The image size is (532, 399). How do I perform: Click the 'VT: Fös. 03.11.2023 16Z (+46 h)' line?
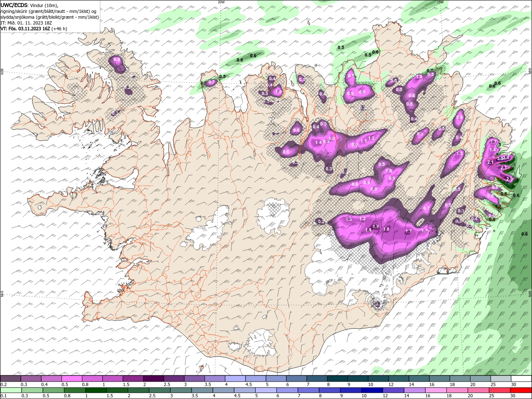point(34,29)
